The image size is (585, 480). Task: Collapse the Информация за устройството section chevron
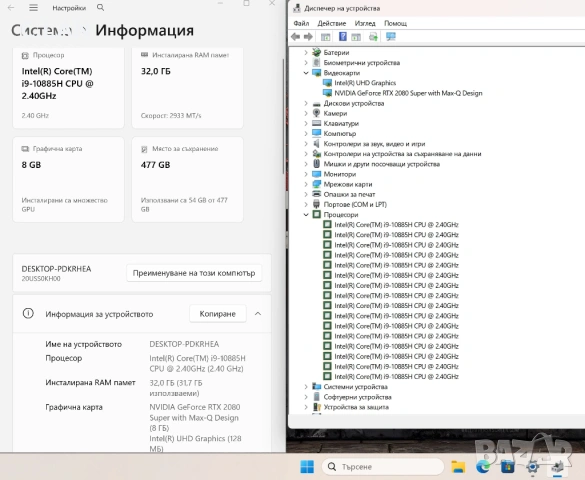coord(258,314)
